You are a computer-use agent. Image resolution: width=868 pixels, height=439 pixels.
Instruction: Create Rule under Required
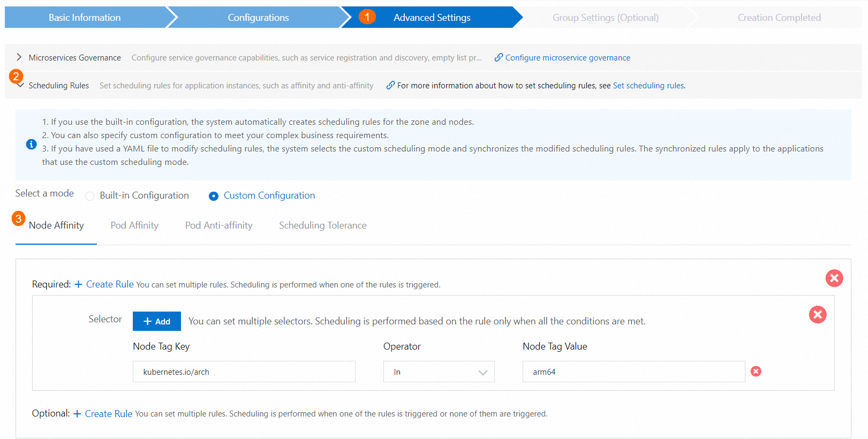pyautogui.click(x=104, y=284)
